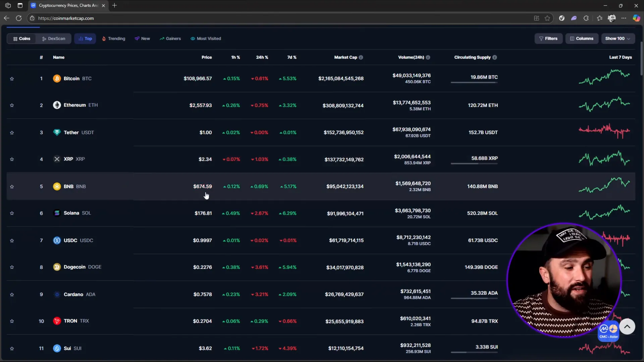Screen dimensions: 644x362
Task: Click the TRON coin logo icon
Action: [57, 321]
